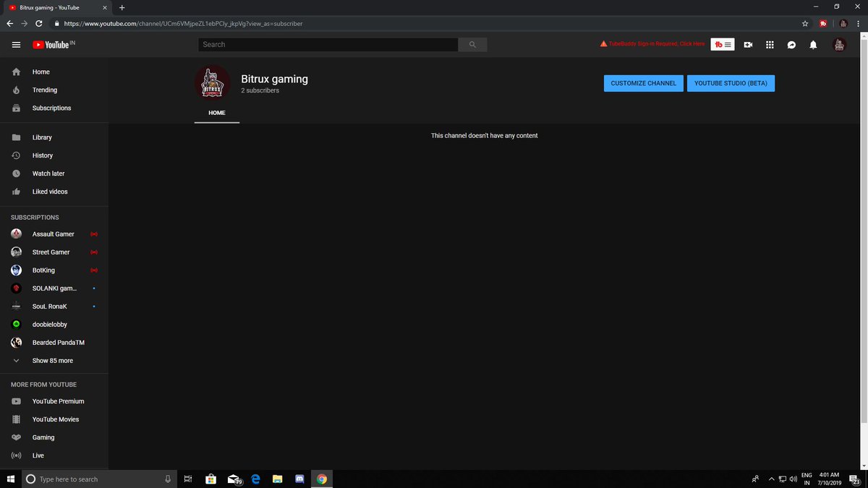Open Trending in the sidebar
Image resolution: width=868 pixels, height=488 pixels.
(x=54, y=90)
